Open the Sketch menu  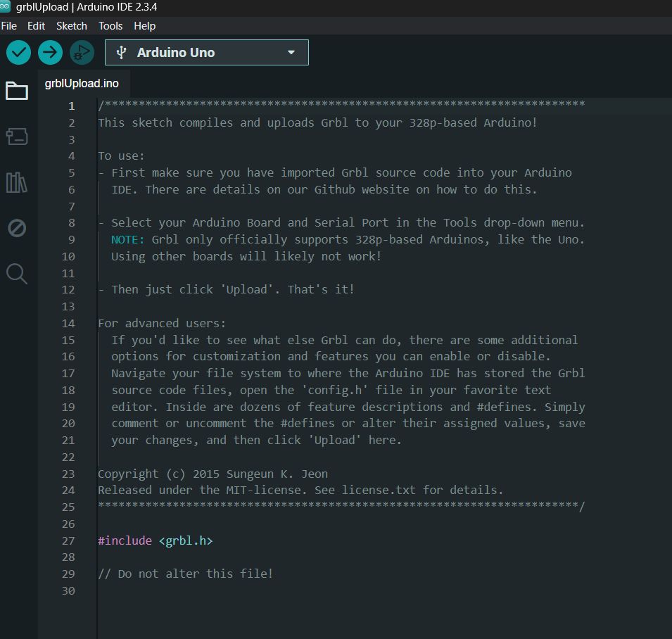[x=72, y=26]
